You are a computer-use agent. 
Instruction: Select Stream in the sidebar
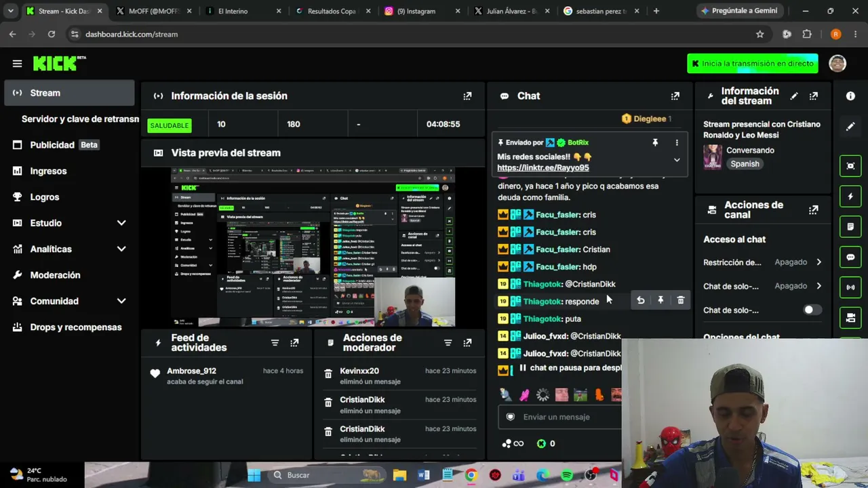(69, 93)
